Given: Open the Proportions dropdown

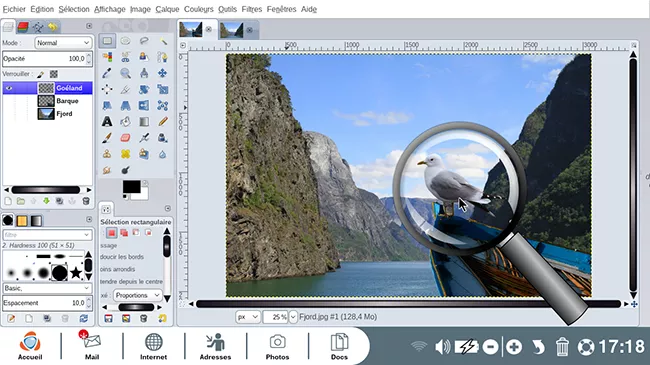Looking at the screenshot, I should 137,295.
